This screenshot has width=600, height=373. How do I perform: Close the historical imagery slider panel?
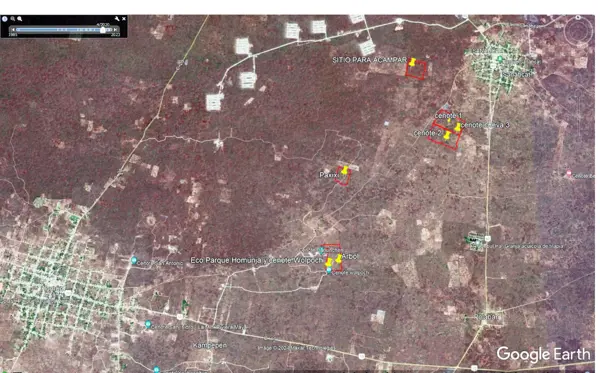124,19
